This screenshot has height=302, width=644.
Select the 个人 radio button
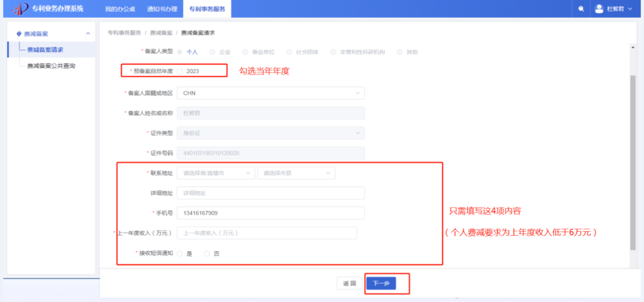coord(179,52)
